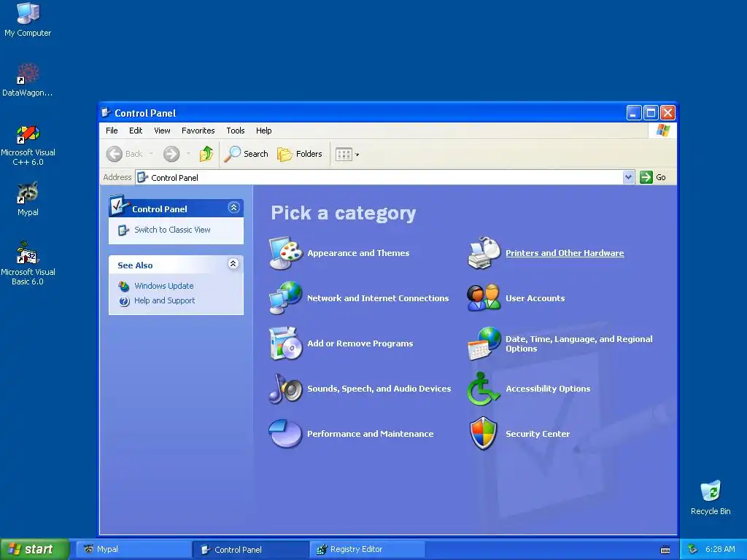Viewport: 747px width, 560px height.
Task: Open Help and Support link
Action: [x=164, y=300]
